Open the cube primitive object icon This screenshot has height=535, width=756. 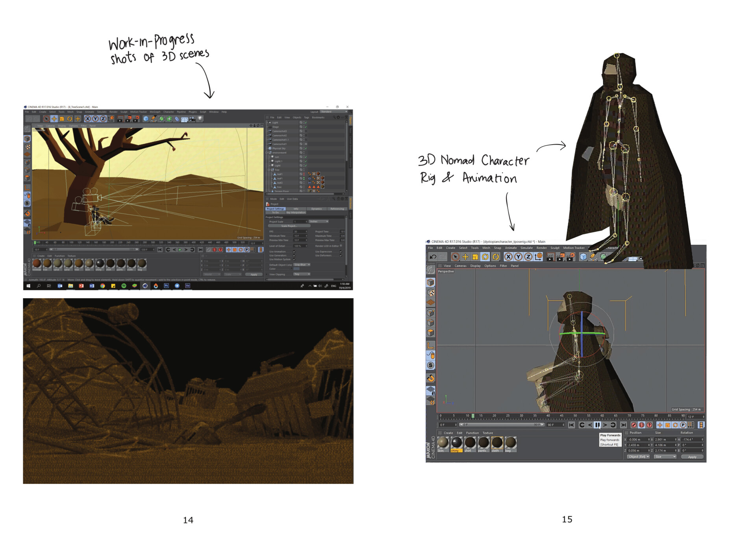[x=145, y=118]
